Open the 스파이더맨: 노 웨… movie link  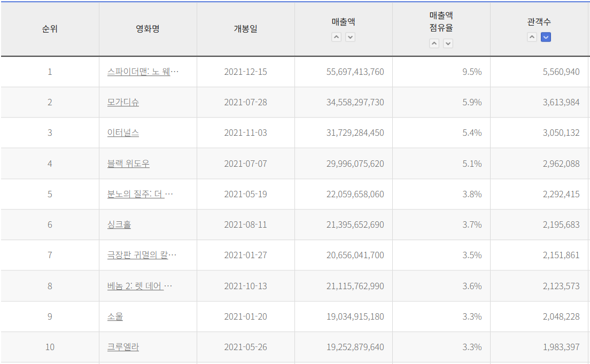pyautogui.click(x=143, y=72)
